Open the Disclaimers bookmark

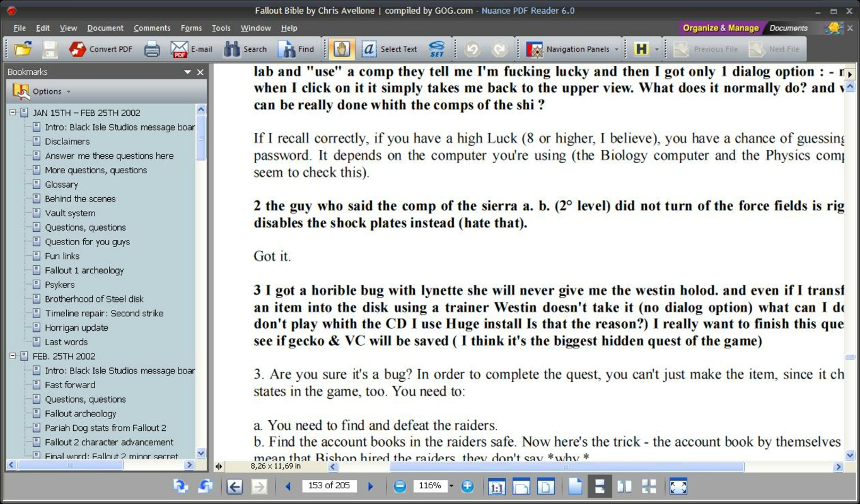click(x=67, y=141)
